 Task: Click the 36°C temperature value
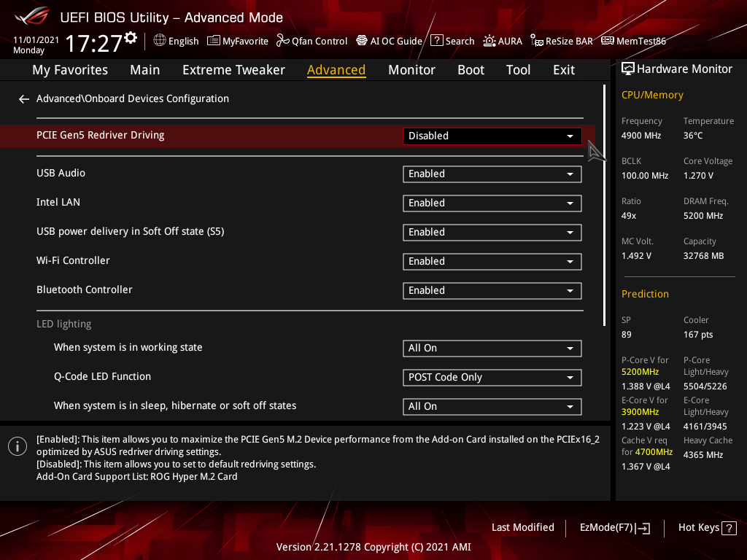click(x=693, y=136)
